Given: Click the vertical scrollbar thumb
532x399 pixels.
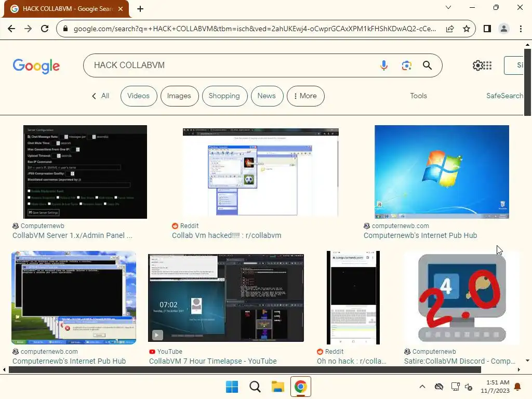Looking at the screenshot, I should [x=527, y=82].
